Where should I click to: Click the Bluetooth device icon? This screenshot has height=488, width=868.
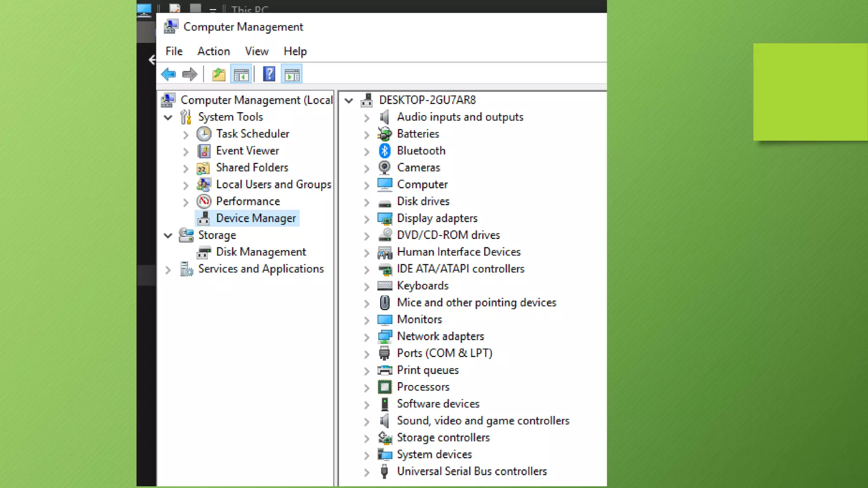(x=384, y=151)
